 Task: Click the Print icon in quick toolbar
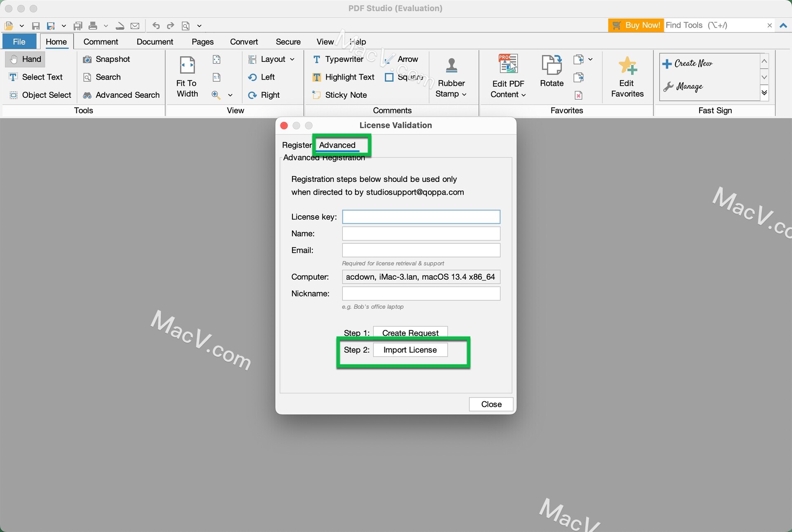[93, 26]
